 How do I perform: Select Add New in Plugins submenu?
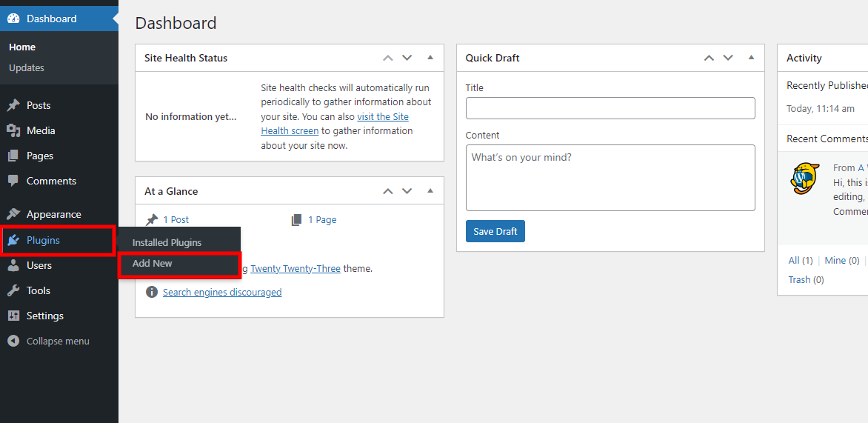click(153, 264)
